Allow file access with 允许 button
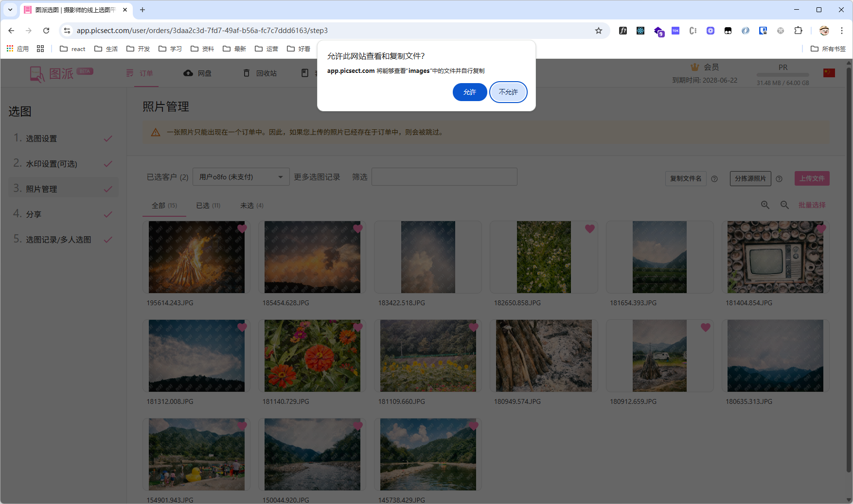 point(469,92)
